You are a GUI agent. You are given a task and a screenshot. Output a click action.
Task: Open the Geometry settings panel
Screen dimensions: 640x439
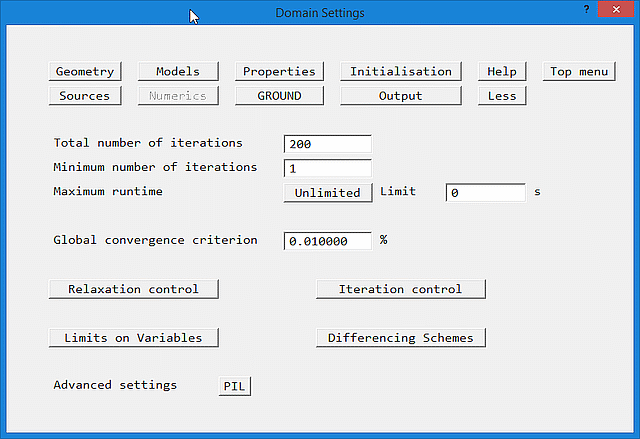point(85,72)
